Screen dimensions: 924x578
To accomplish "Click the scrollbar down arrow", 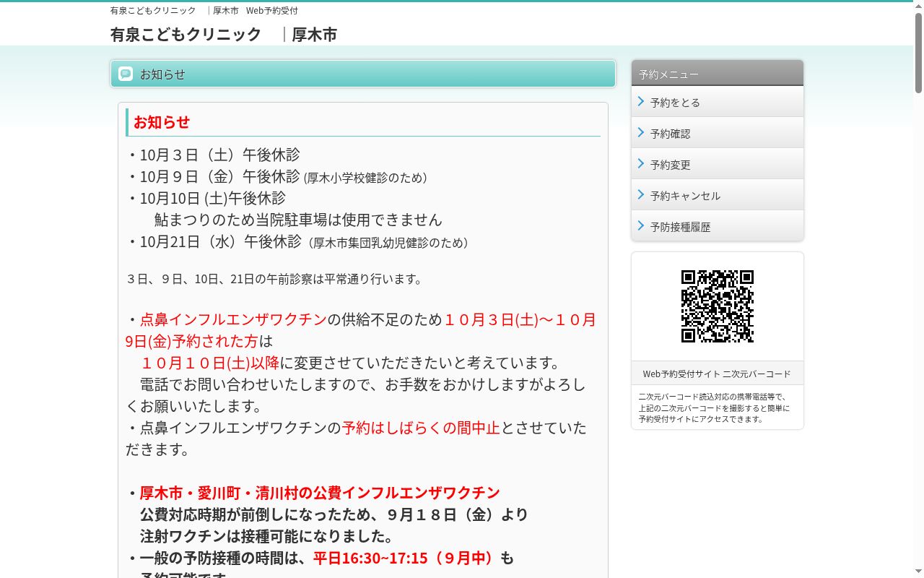I will coord(918,572).
